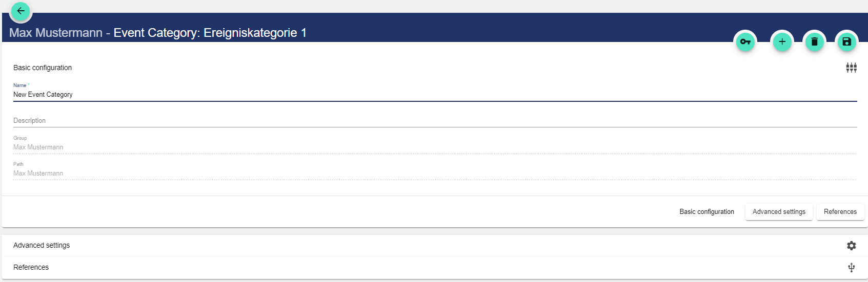Click the USB icon in References row
Image resolution: width=868 pixels, height=282 pixels.
[851, 268]
